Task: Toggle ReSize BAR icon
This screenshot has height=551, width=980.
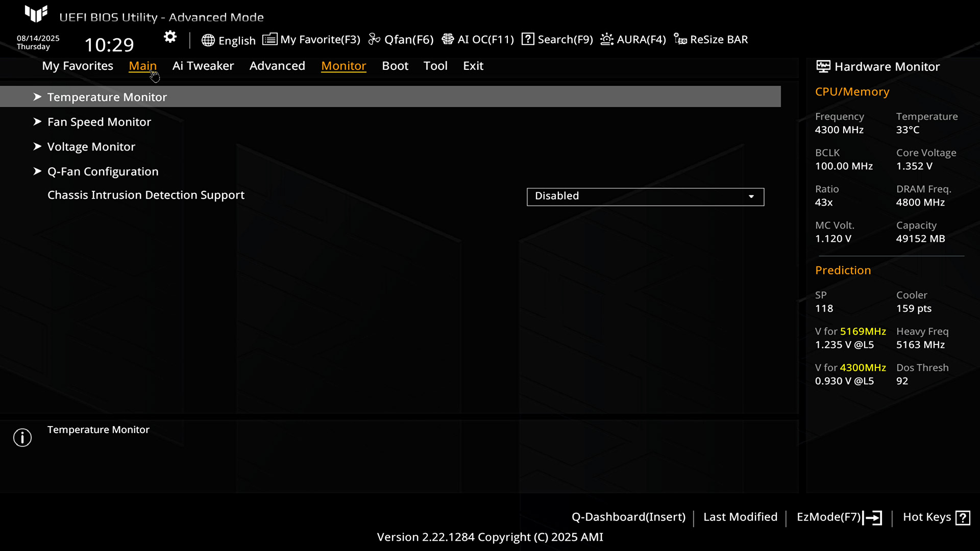Action: [680, 39]
